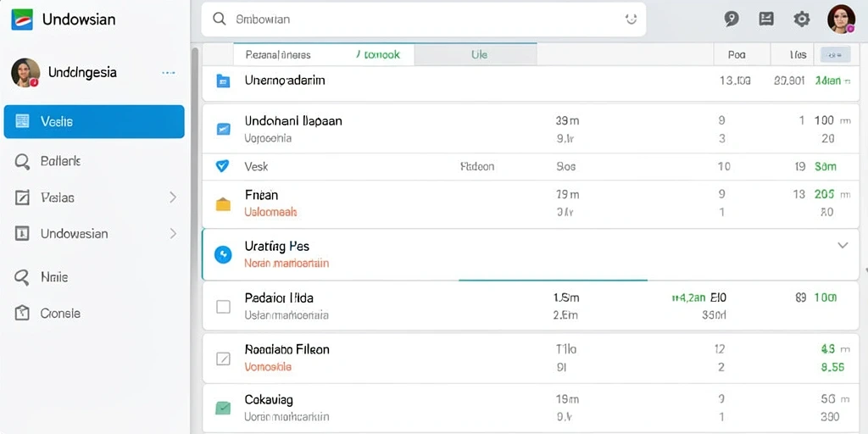Collapse the Urating Pes row chevron
Viewport: 868px width, 434px height.
pyautogui.click(x=843, y=245)
